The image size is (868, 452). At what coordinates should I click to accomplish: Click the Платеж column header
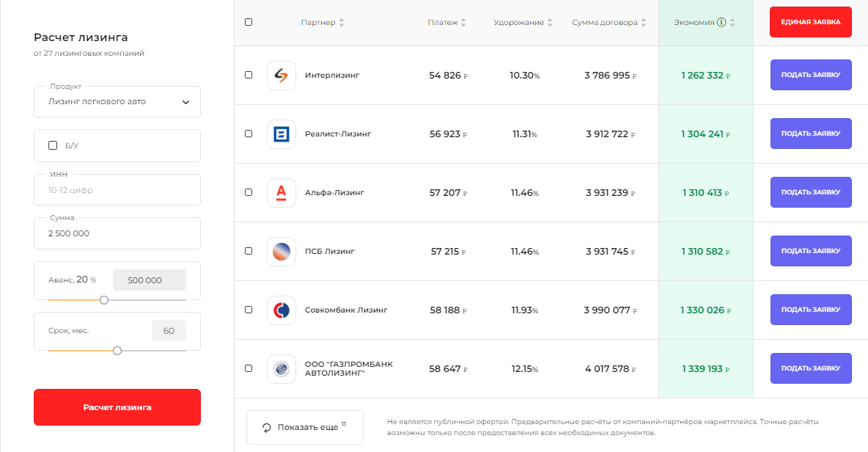[443, 22]
